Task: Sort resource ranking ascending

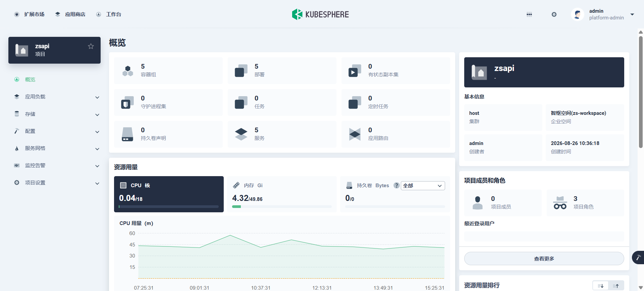Action: pos(616,286)
